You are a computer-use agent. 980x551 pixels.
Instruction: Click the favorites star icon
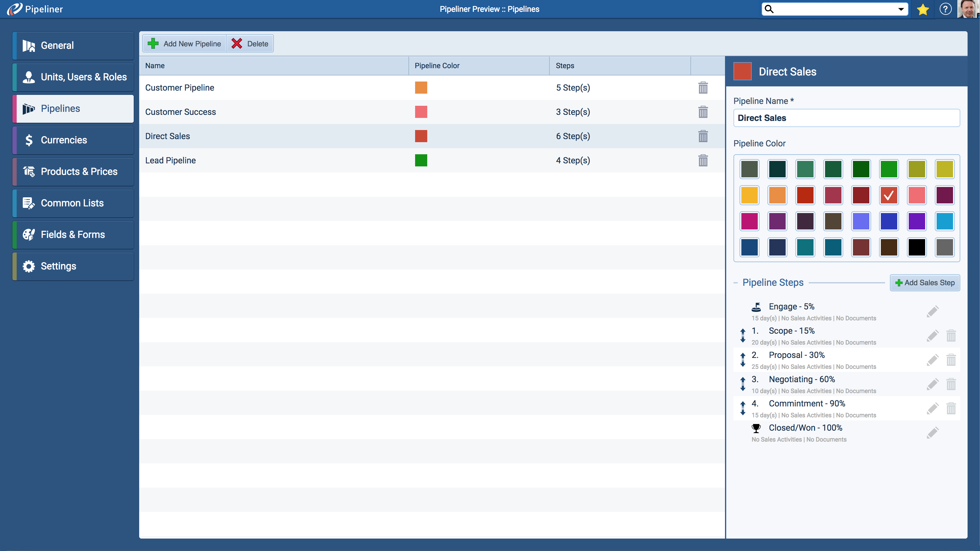[923, 9]
